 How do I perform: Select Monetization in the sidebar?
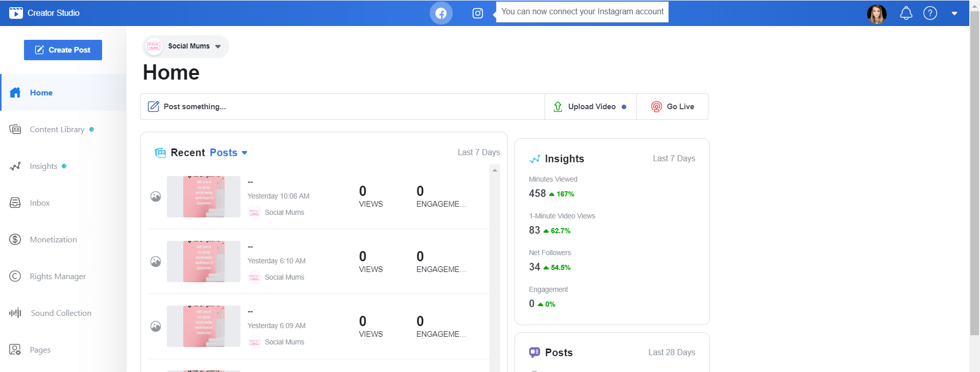(x=53, y=240)
